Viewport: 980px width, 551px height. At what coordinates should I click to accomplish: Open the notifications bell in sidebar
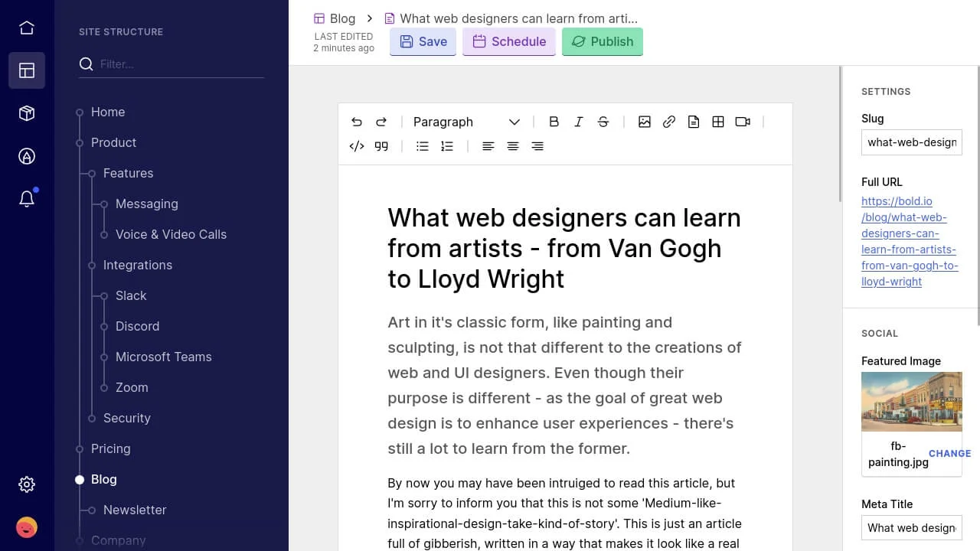pyautogui.click(x=27, y=199)
